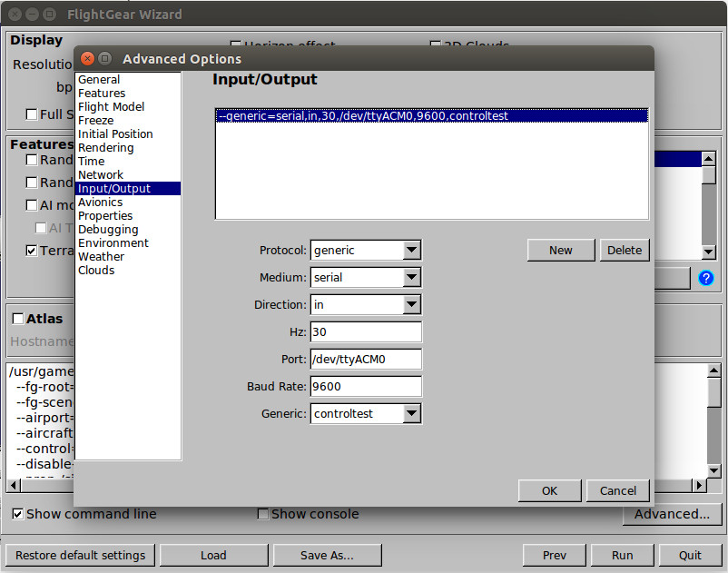The width and height of the screenshot is (728, 573).
Task: Enable the Atlas checkbox
Action: [18, 319]
